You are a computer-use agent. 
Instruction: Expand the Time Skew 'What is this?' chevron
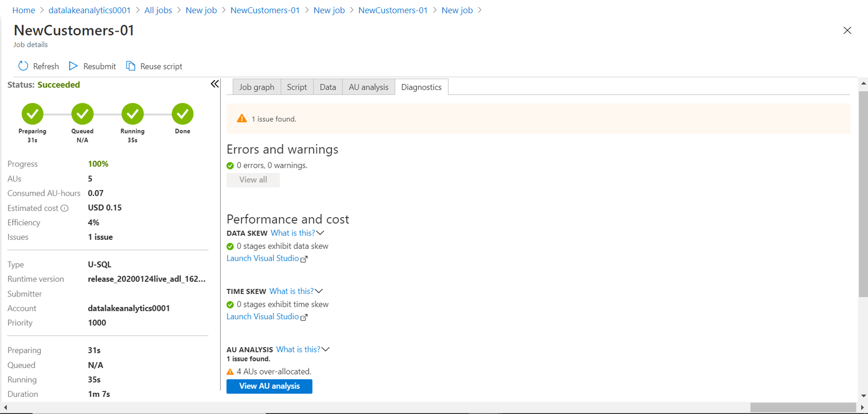click(319, 291)
